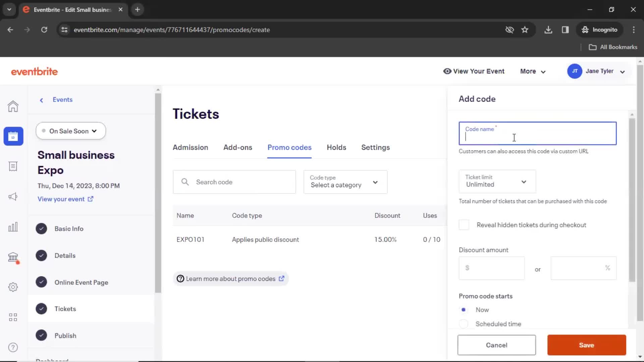Open the Marketing megaphone sidebar icon

tap(13, 196)
